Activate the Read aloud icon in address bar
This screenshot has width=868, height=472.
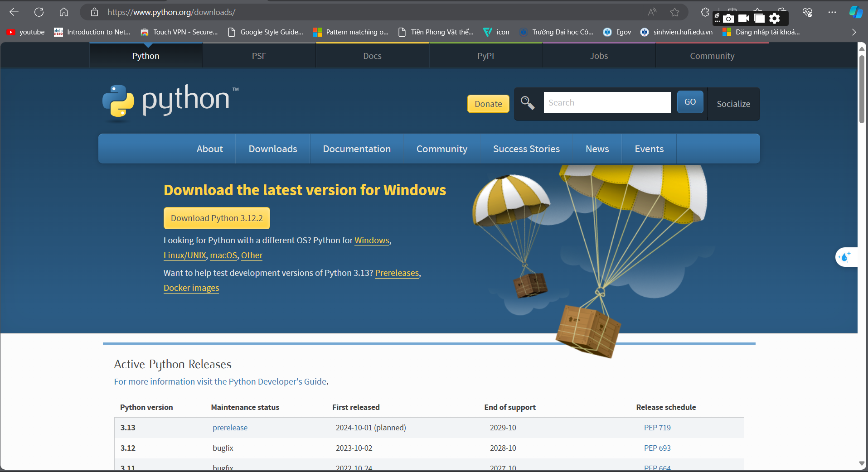coord(652,12)
